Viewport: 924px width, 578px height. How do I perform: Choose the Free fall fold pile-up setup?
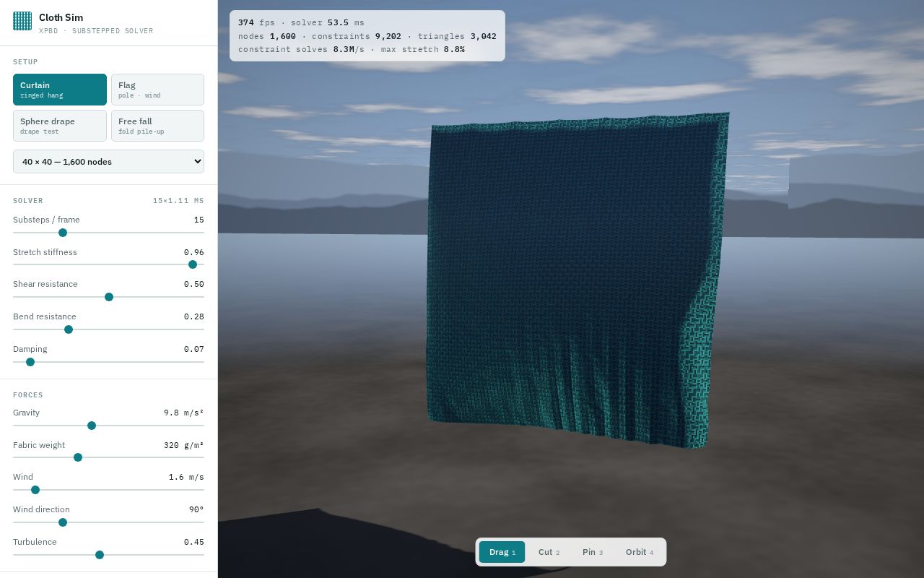point(157,126)
